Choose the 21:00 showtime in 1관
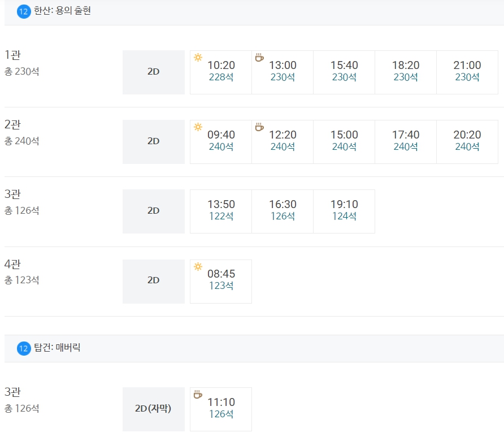504x441 pixels. [467, 72]
